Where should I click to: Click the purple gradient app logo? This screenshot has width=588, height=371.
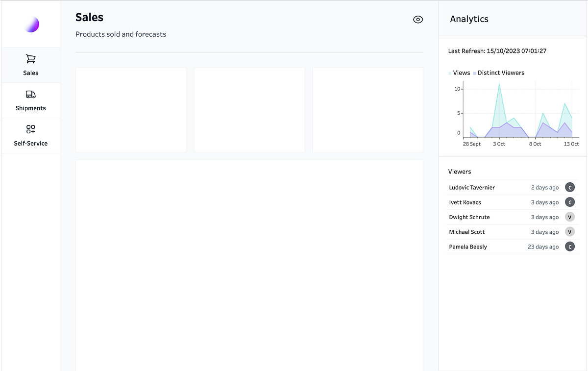tap(30, 24)
